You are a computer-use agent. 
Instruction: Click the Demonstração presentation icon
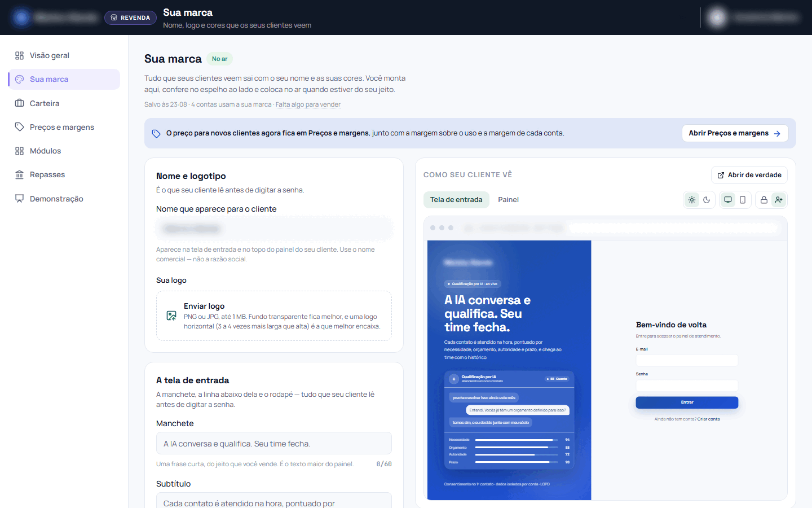20,199
